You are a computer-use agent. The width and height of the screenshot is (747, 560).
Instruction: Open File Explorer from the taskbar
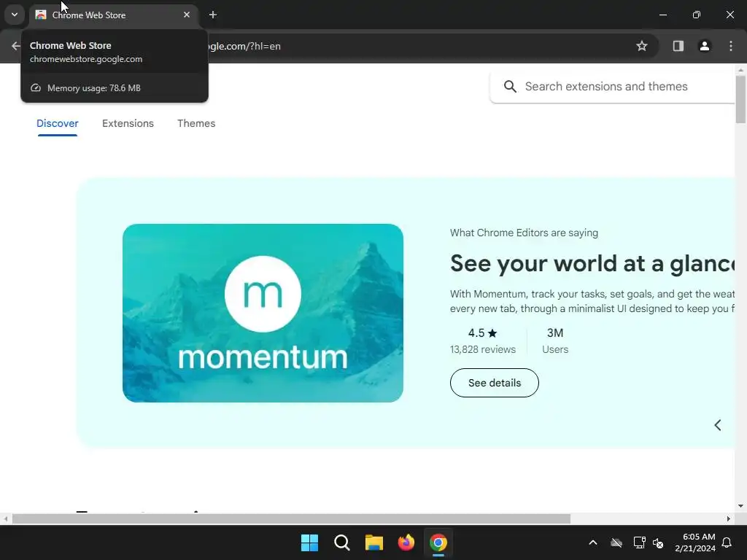(x=374, y=542)
